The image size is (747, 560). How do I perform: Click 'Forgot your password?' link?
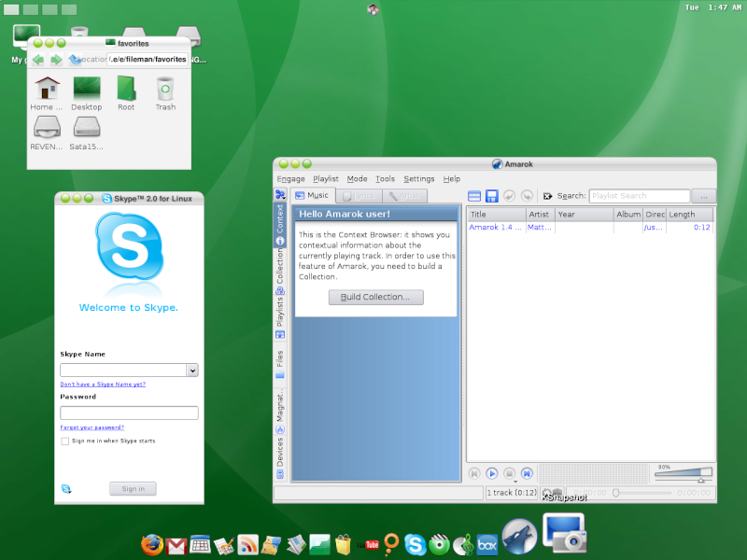tap(92, 427)
